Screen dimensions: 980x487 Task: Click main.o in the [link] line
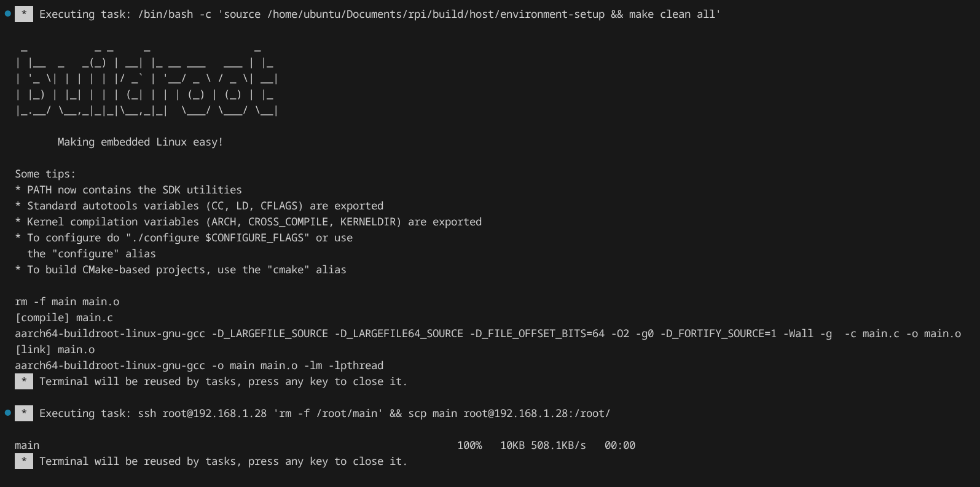pos(76,349)
